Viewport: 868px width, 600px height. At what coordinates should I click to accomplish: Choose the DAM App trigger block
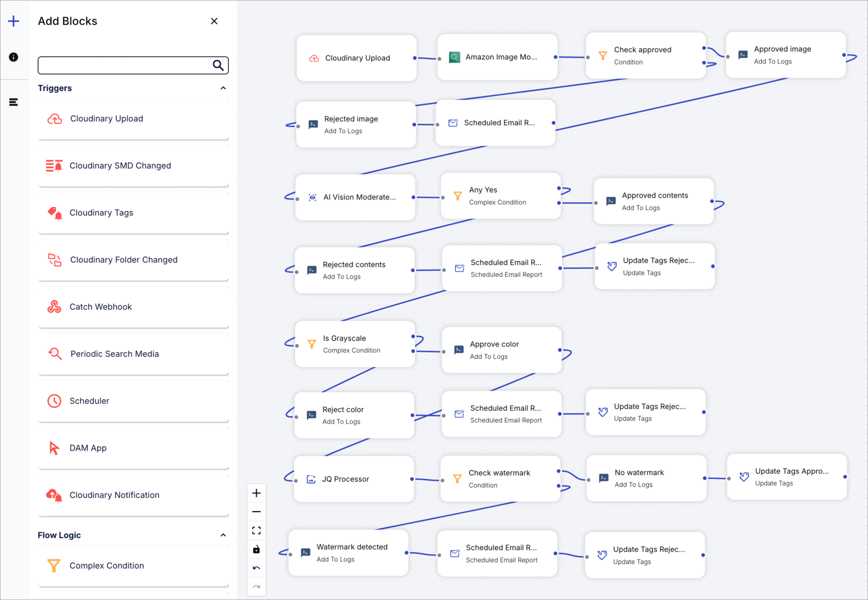pos(133,448)
